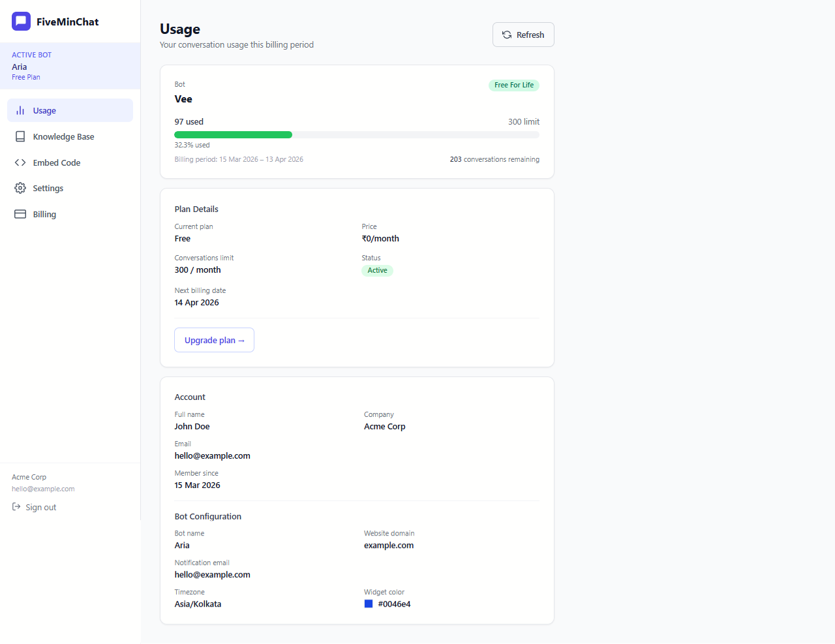Click the 300 limit text
This screenshot has height=644, width=835.
[x=524, y=121]
